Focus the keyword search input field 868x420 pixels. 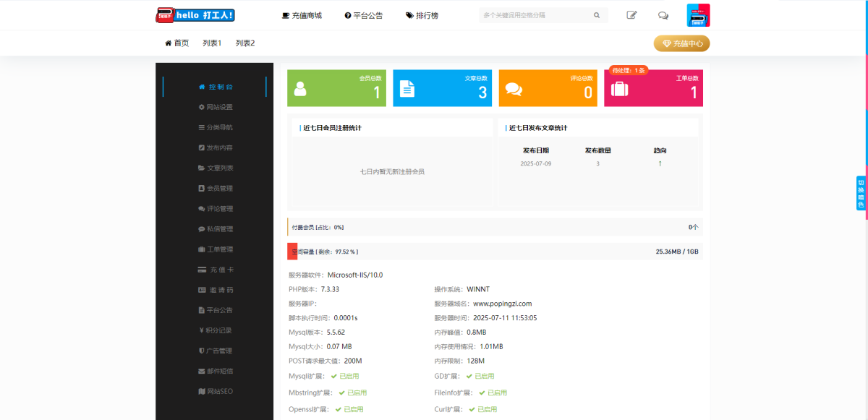(535, 15)
